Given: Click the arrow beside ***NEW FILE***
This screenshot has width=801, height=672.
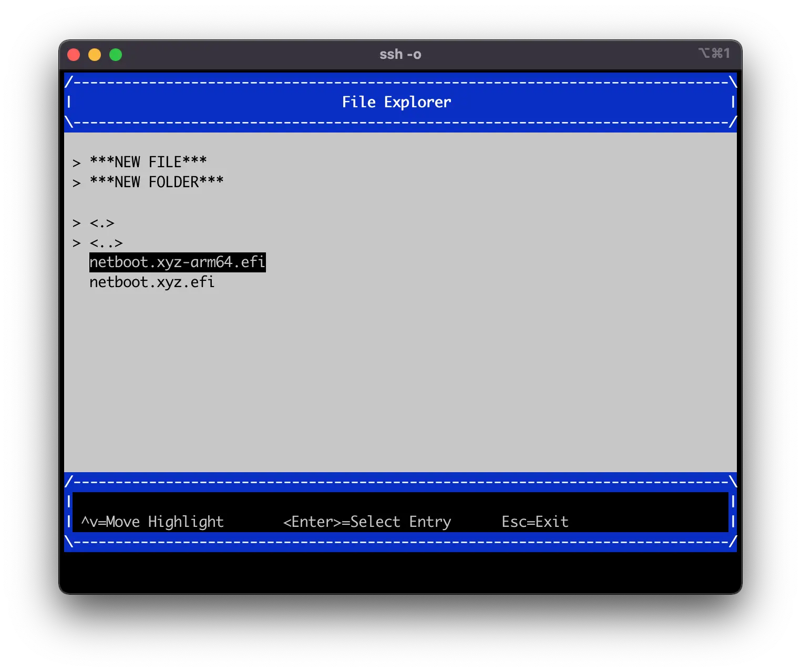Looking at the screenshot, I should (77, 162).
